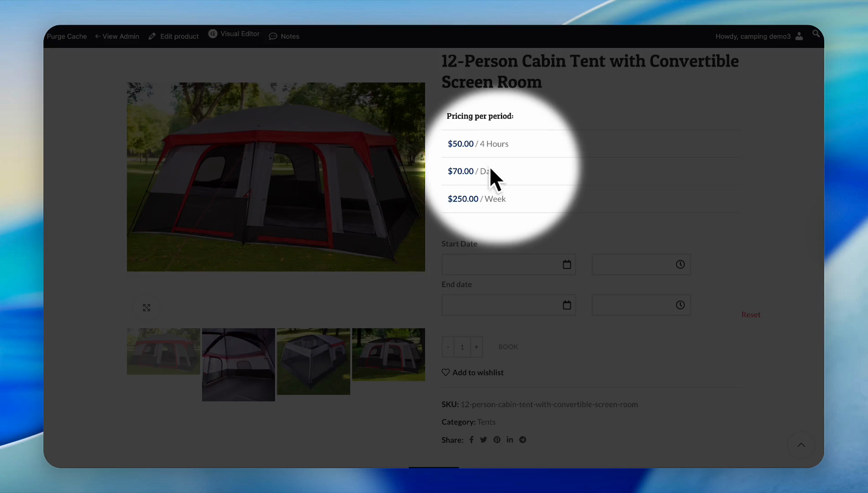The height and width of the screenshot is (493, 868).
Task: Open calendar picker in Start Date field
Action: point(566,265)
